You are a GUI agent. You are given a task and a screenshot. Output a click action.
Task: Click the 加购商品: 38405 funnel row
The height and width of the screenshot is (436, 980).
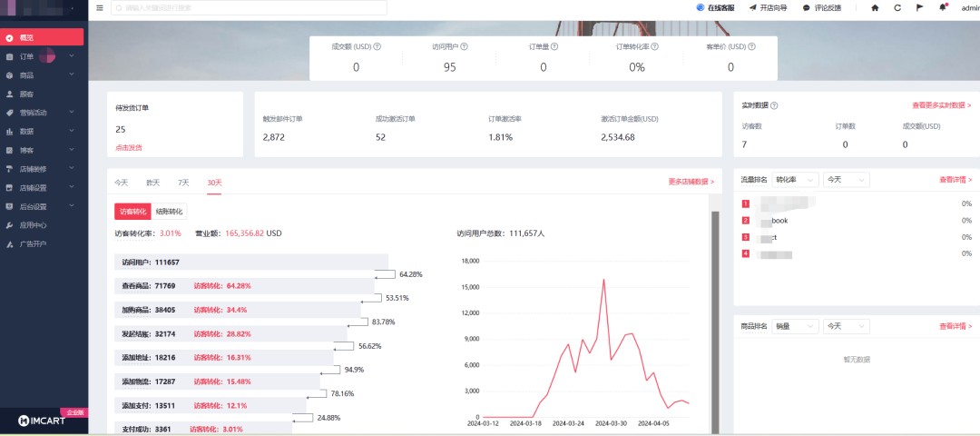point(238,310)
